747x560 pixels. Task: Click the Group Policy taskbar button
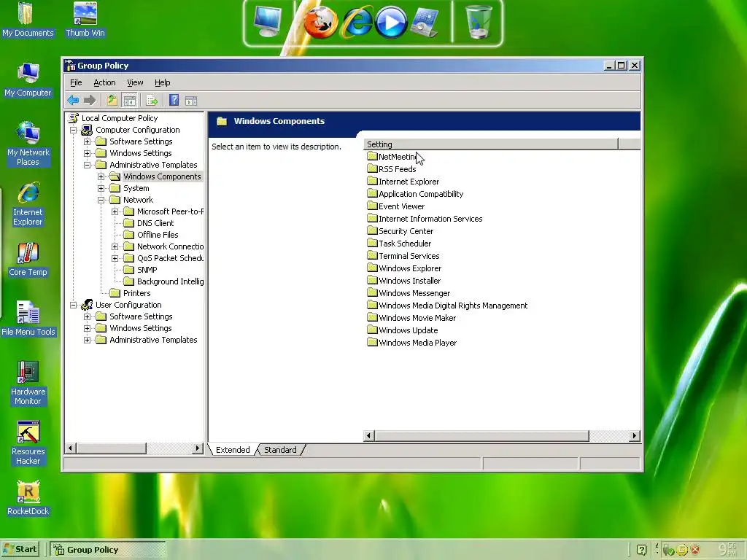(x=108, y=550)
